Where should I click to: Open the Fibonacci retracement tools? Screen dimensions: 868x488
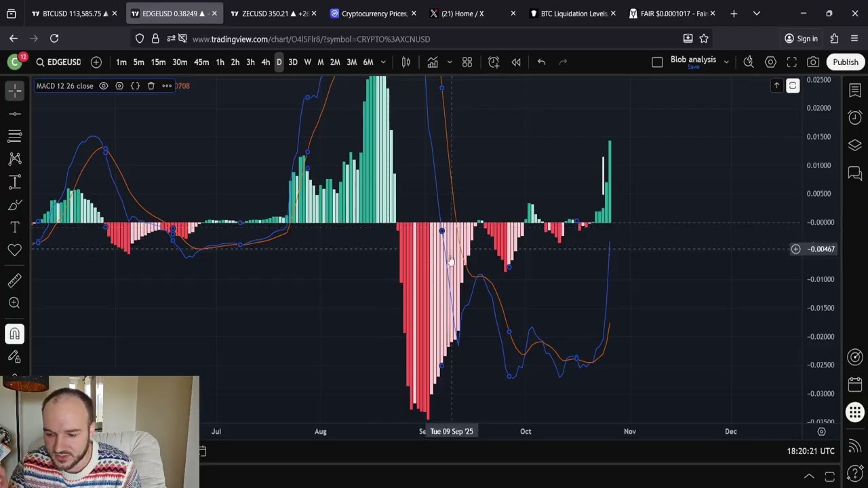15,136
